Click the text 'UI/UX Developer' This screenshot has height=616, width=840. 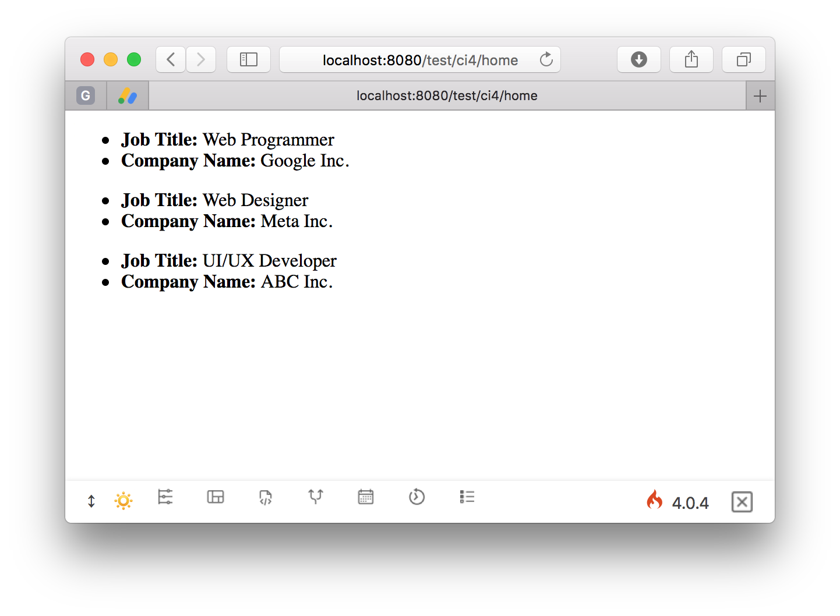click(270, 261)
